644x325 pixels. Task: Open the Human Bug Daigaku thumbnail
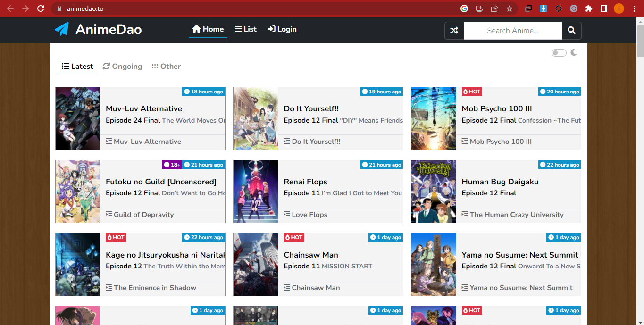[x=434, y=192]
